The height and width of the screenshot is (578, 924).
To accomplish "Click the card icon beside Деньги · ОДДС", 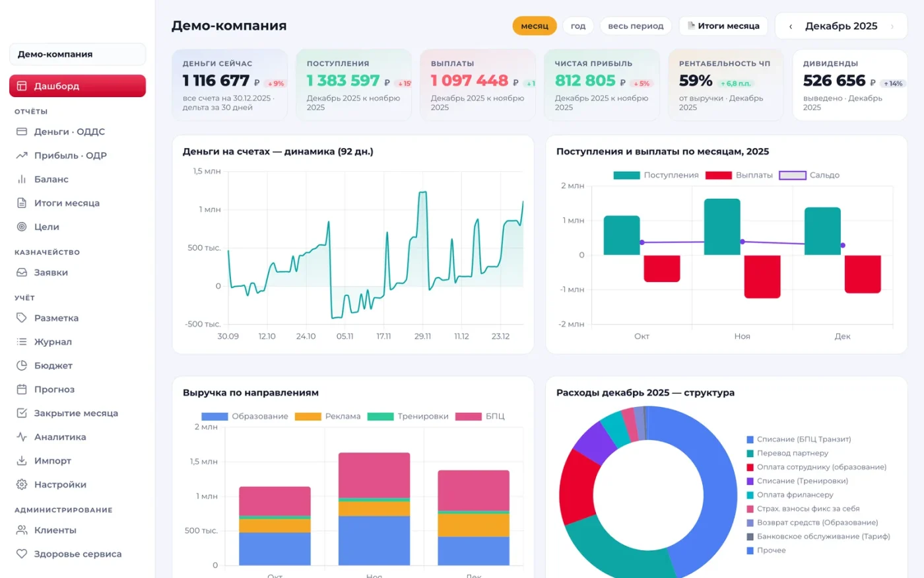I will 22,131.
